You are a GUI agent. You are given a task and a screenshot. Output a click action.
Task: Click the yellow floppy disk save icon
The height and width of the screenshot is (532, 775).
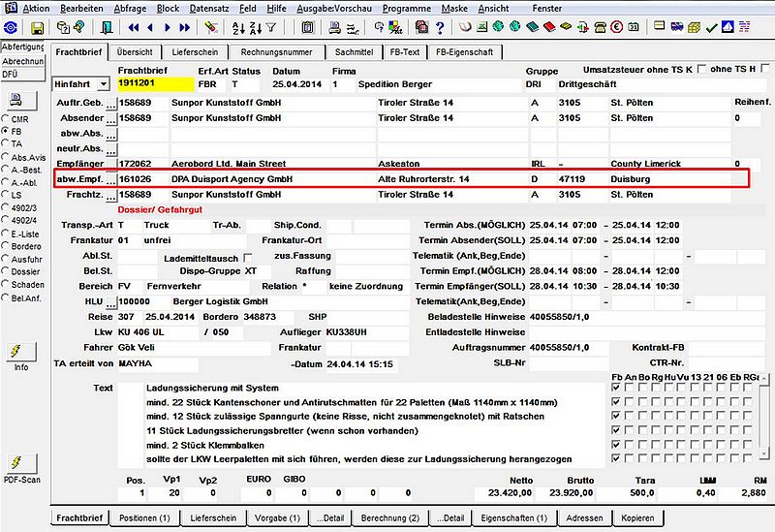pos(37,28)
